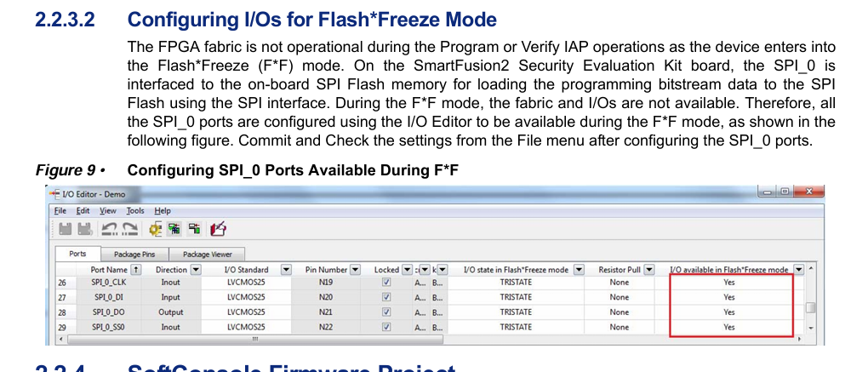Open the Package Viewer tab
The width and height of the screenshot is (868, 372).
(x=207, y=255)
